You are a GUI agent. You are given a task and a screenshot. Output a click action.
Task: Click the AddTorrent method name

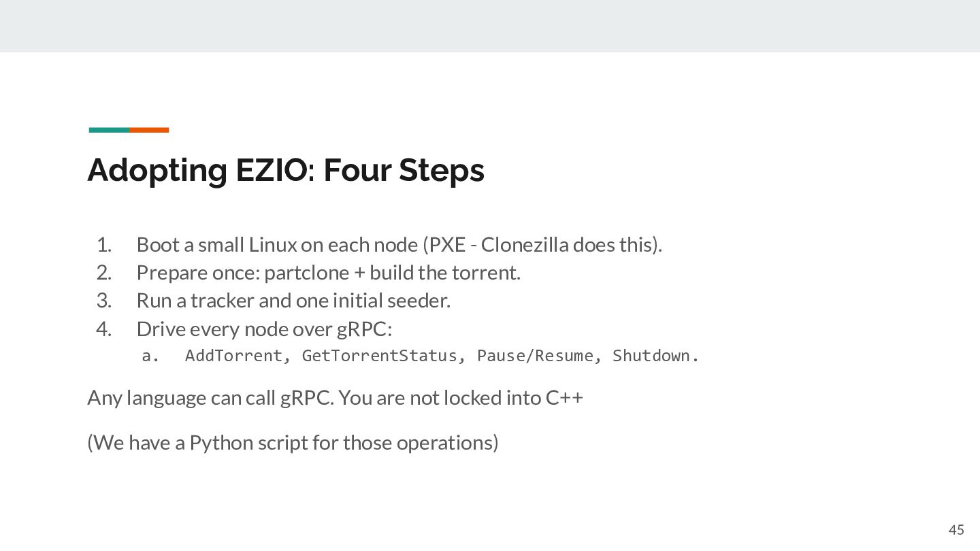pyautogui.click(x=233, y=356)
